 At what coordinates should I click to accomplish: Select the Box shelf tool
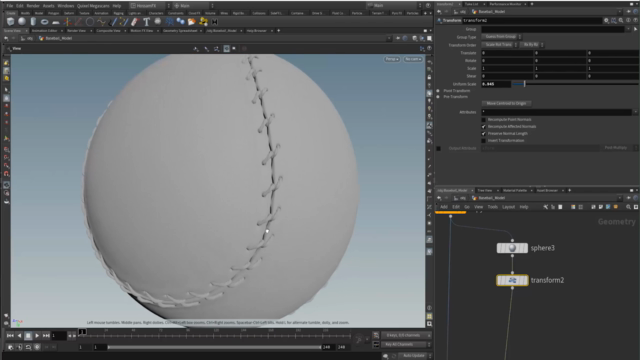click(11, 22)
